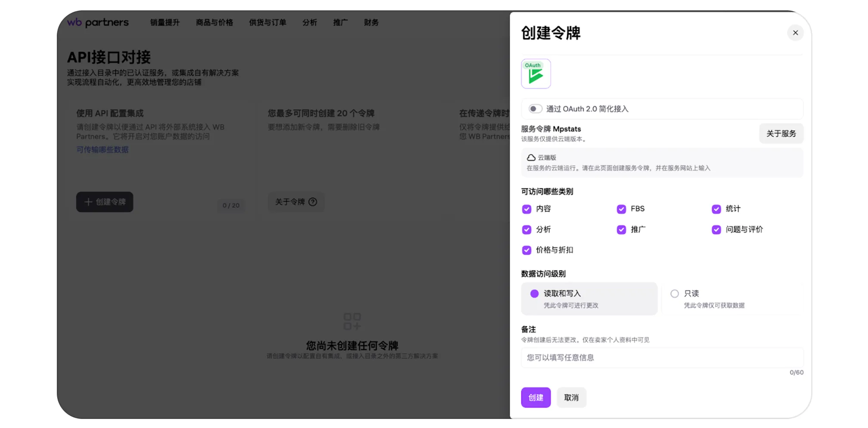Select the 读取和写入 access option
The height and width of the screenshot is (428, 868).
[x=534, y=293]
